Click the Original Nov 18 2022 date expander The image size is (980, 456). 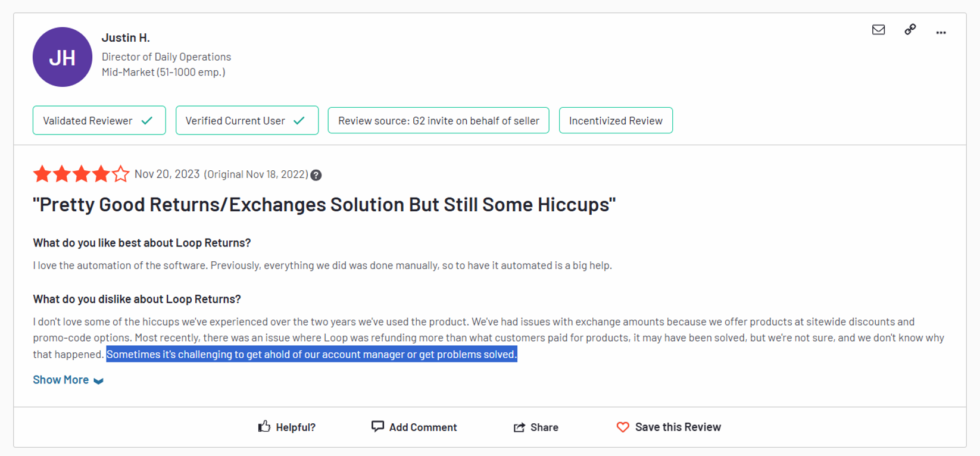click(x=256, y=174)
